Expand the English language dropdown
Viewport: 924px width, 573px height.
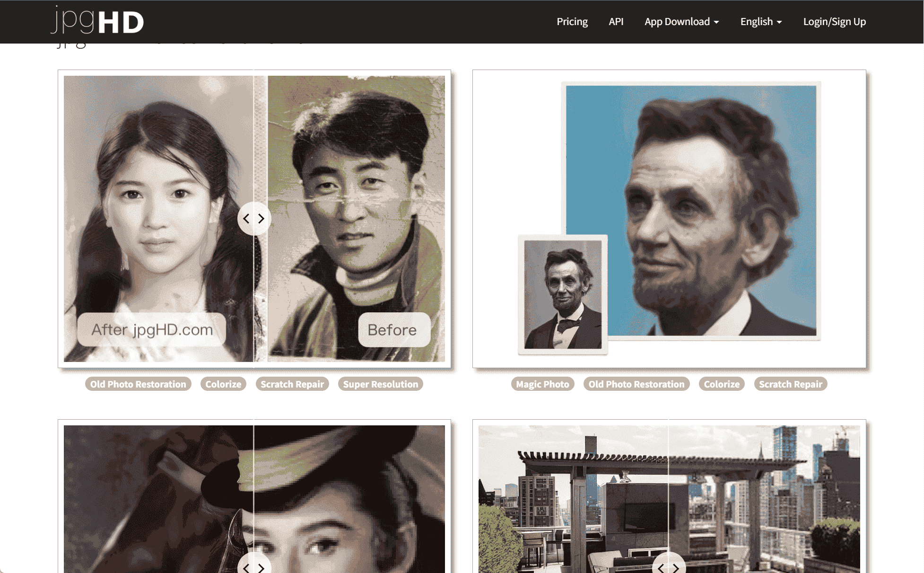pos(761,22)
